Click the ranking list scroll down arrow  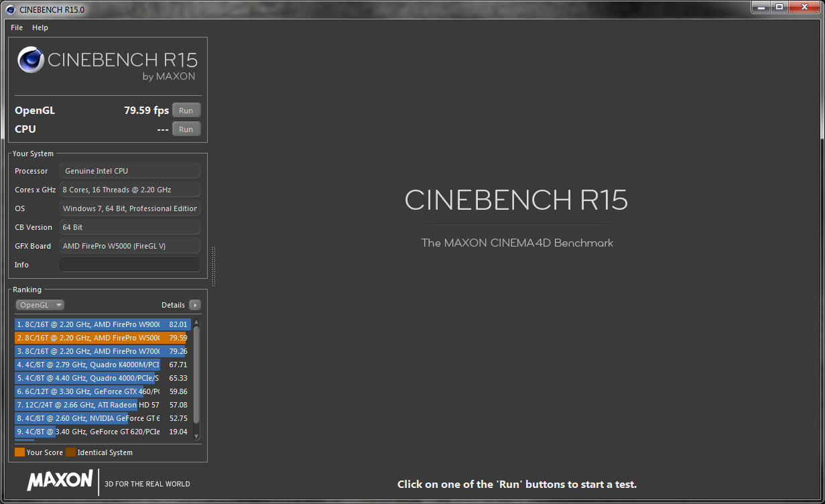[196, 436]
